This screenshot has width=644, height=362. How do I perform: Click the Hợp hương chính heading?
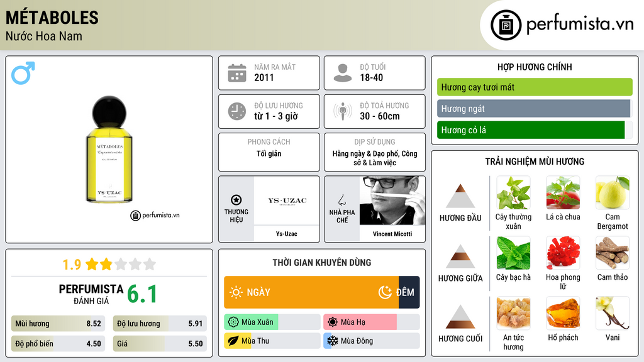535,67
